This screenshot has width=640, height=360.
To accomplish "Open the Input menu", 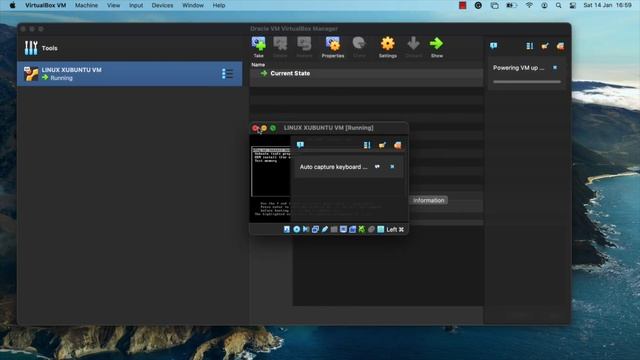I will pyautogui.click(x=136, y=5).
